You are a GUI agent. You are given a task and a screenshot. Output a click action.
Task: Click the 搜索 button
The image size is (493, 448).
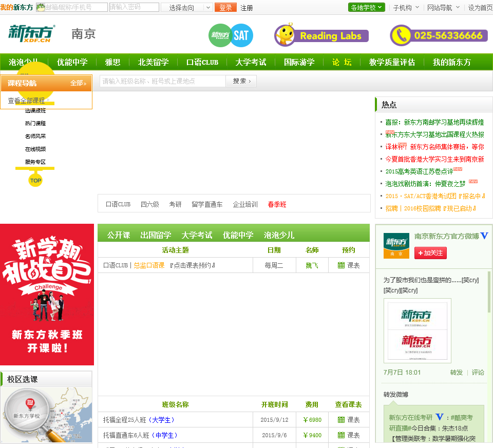coord(241,81)
